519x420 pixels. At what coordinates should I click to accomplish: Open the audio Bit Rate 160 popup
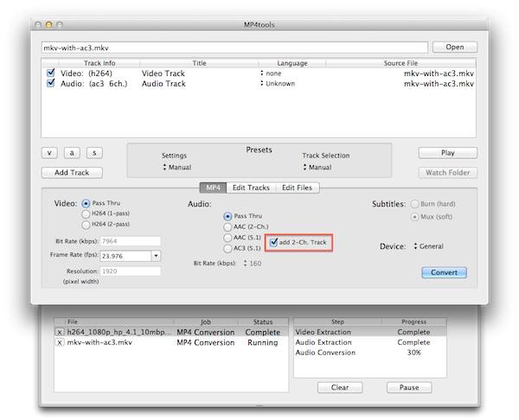click(x=253, y=264)
